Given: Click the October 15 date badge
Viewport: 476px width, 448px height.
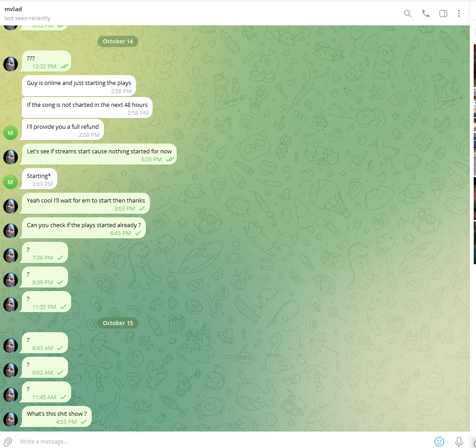Looking at the screenshot, I should tap(118, 323).
